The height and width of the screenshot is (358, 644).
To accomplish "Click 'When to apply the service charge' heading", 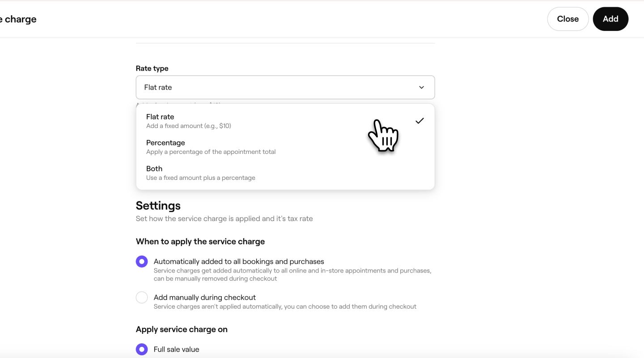I will pyautogui.click(x=200, y=242).
